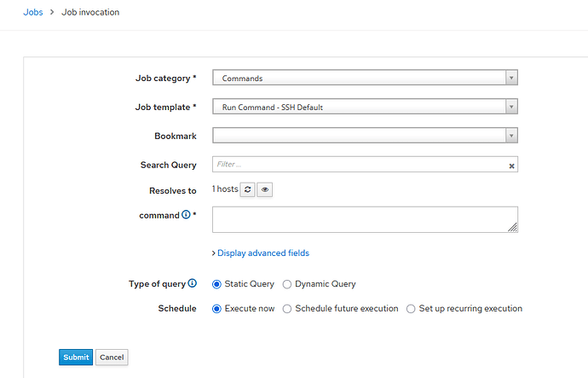The height and width of the screenshot is (378, 588).
Task: Choose Schedule future execution
Action: (287, 309)
